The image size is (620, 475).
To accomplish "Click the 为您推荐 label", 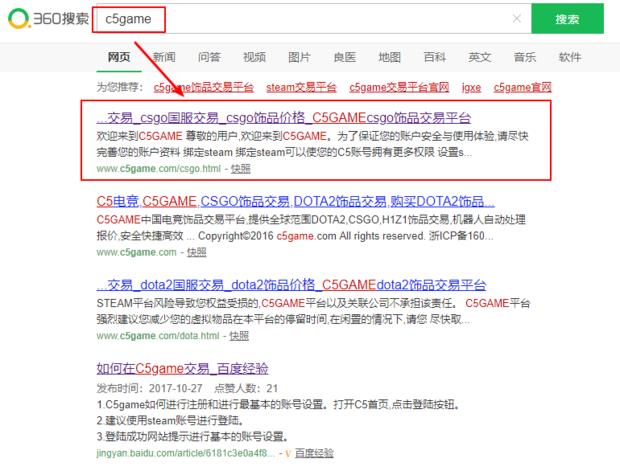I will click(119, 87).
